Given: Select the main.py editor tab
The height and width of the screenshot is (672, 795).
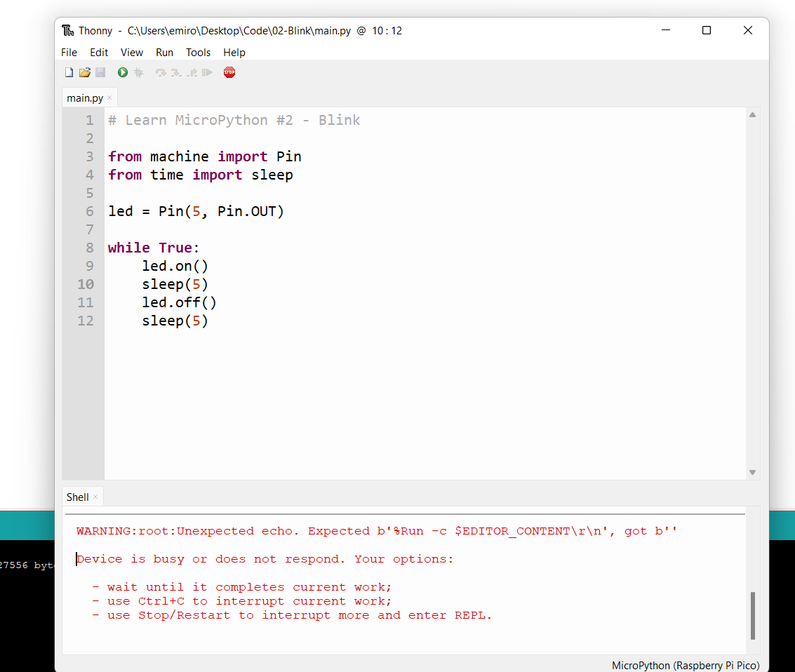Looking at the screenshot, I should pos(84,98).
